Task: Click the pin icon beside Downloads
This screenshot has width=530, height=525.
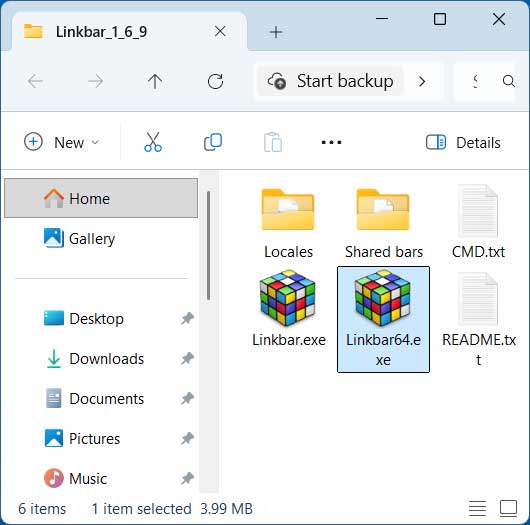Action: (187, 358)
